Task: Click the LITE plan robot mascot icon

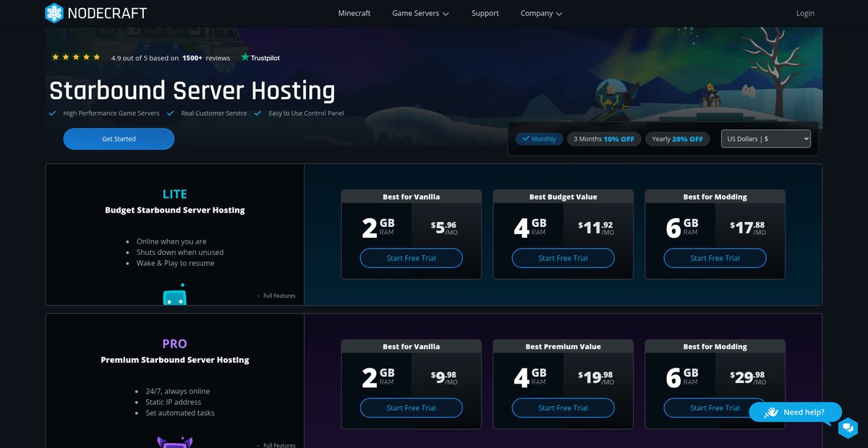Action: [x=174, y=294]
